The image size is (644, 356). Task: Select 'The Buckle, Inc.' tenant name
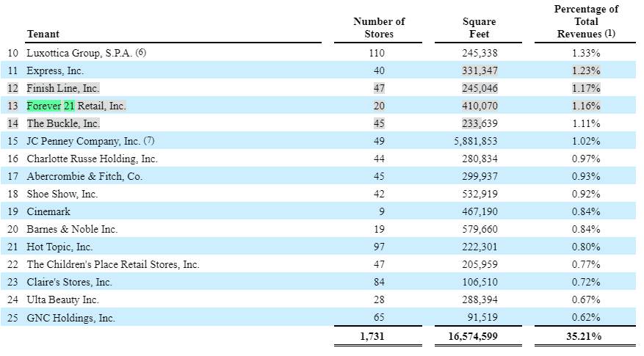tap(63, 123)
